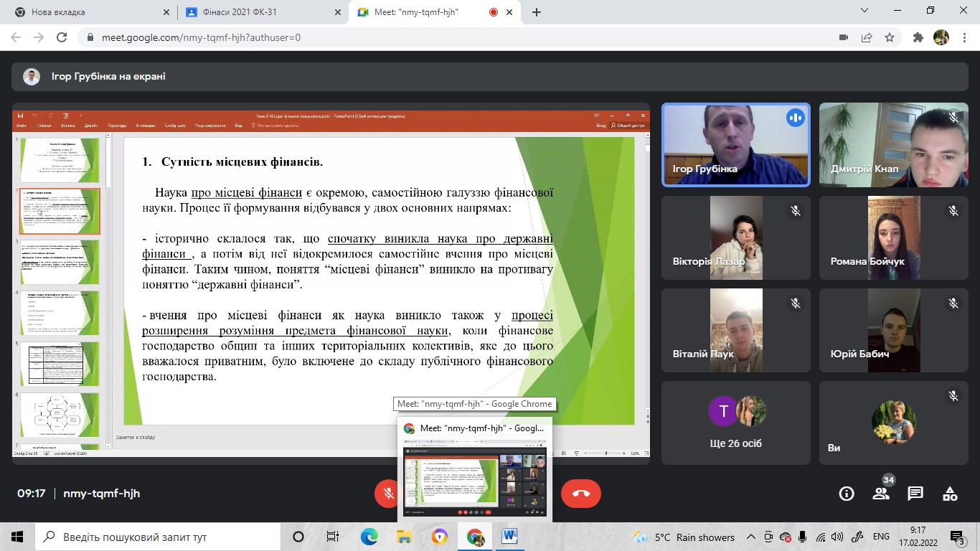
Task: Select slide 6 thumbnail in PowerPoint panel
Action: [x=60, y=414]
